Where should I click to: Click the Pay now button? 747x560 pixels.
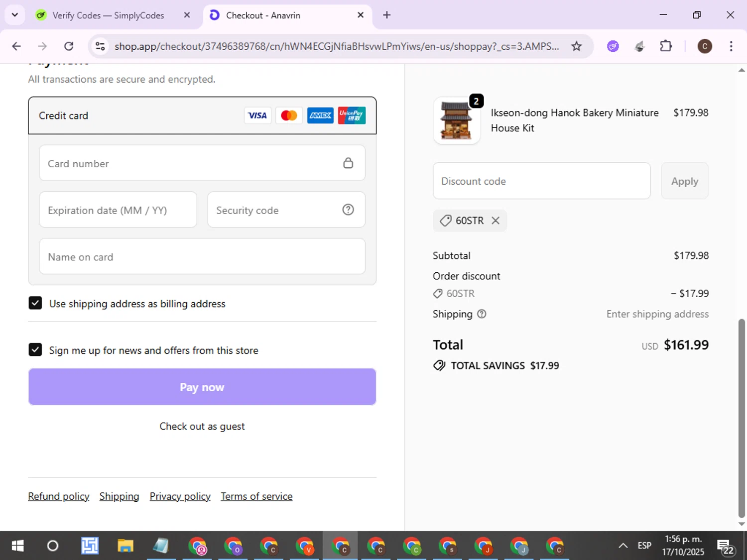[202, 387]
